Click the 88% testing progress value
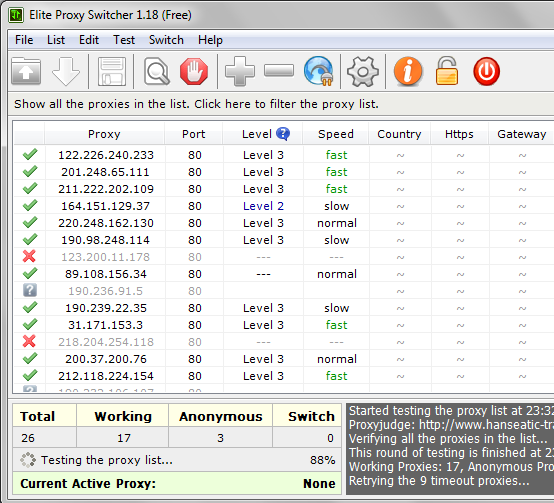This screenshot has width=554, height=503. click(323, 460)
